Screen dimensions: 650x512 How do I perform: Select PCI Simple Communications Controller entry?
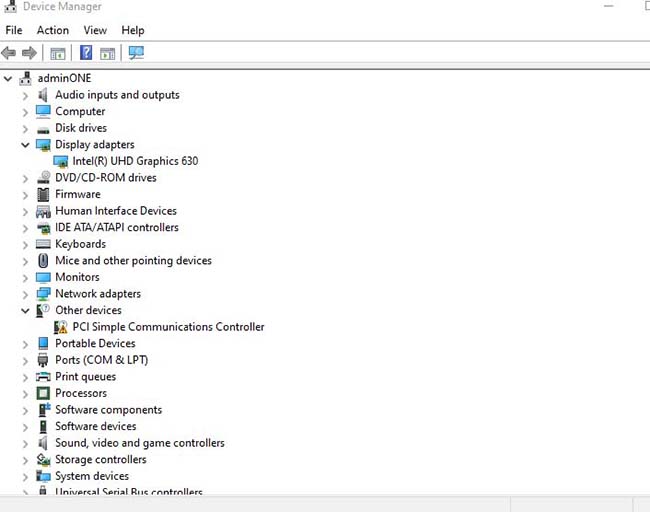[168, 327]
